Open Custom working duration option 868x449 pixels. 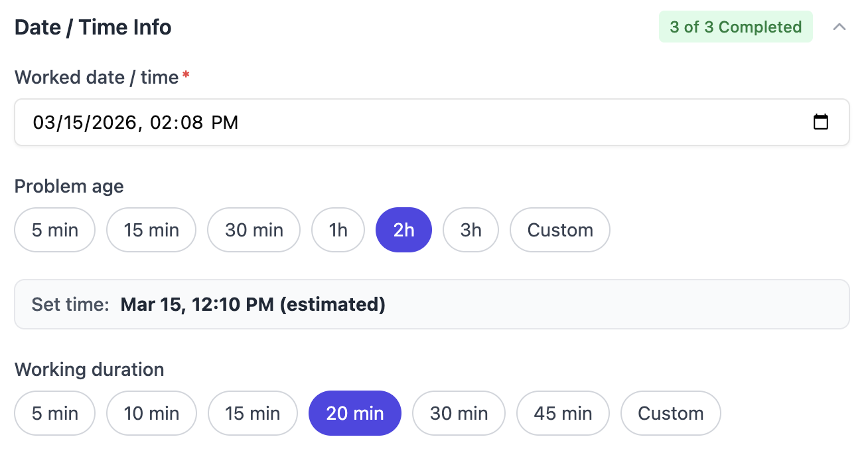click(x=670, y=413)
